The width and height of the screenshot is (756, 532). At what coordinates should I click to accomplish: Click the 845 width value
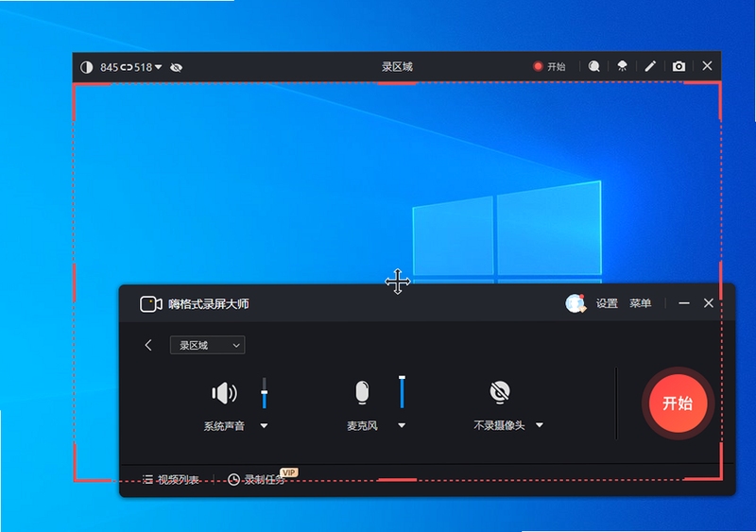tap(109, 67)
